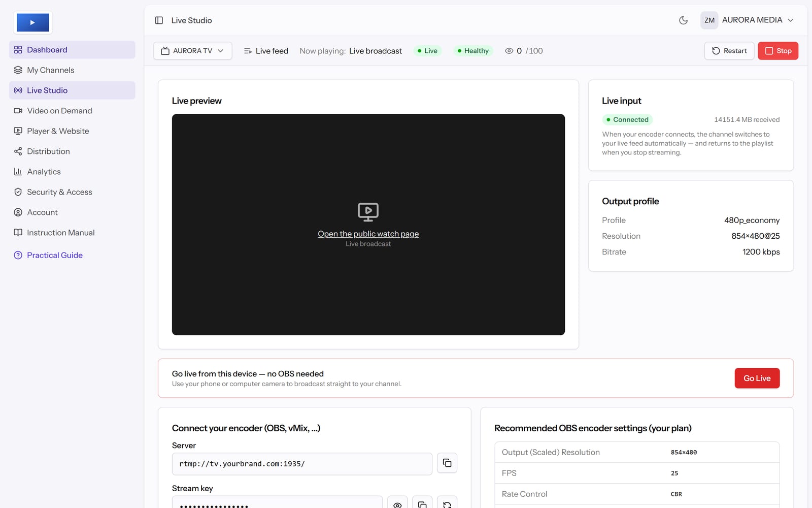This screenshot has height=508, width=812.
Task: Open Video on Demand section
Action: (72, 111)
